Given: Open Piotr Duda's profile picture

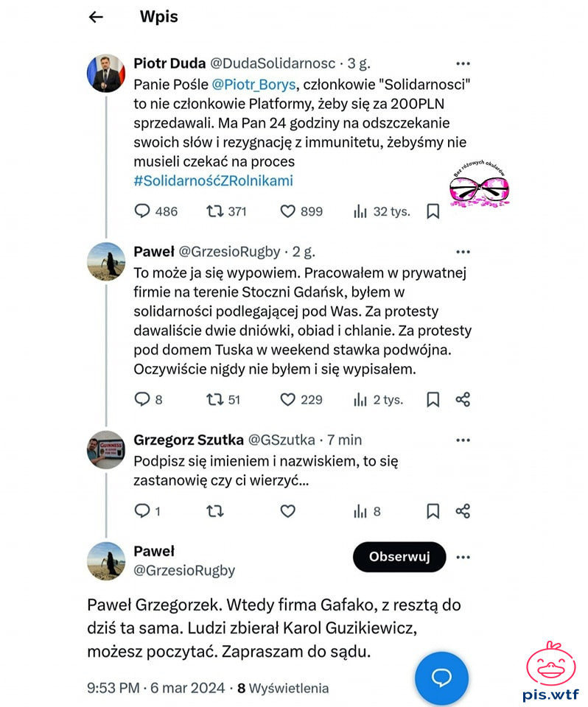Looking at the screenshot, I should coord(107,73).
